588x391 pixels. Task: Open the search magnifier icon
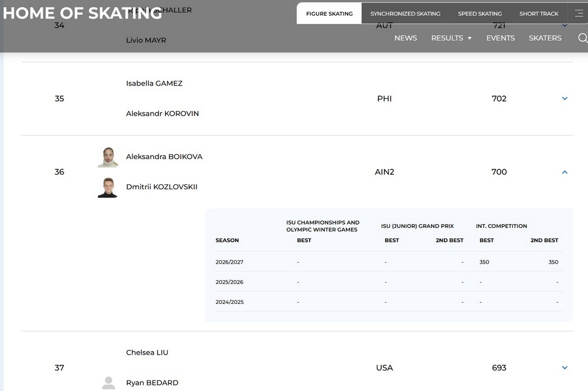583,38
